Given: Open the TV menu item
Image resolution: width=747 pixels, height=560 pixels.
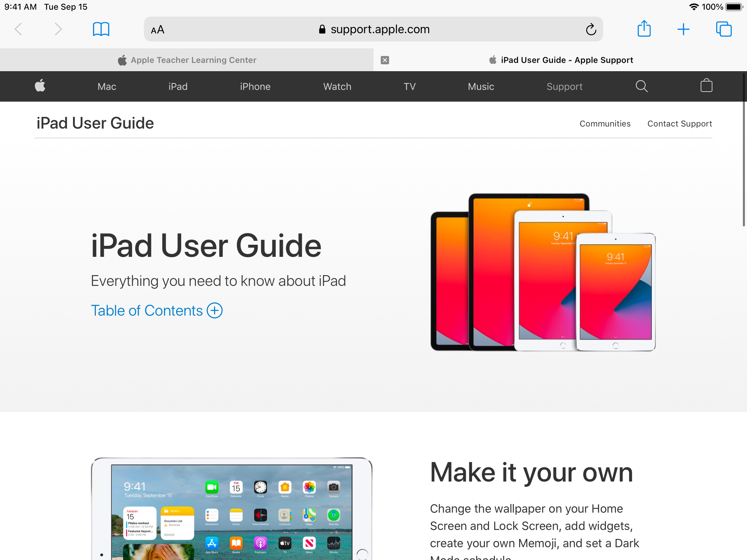Looking at the screenshot, I should 409,86.
